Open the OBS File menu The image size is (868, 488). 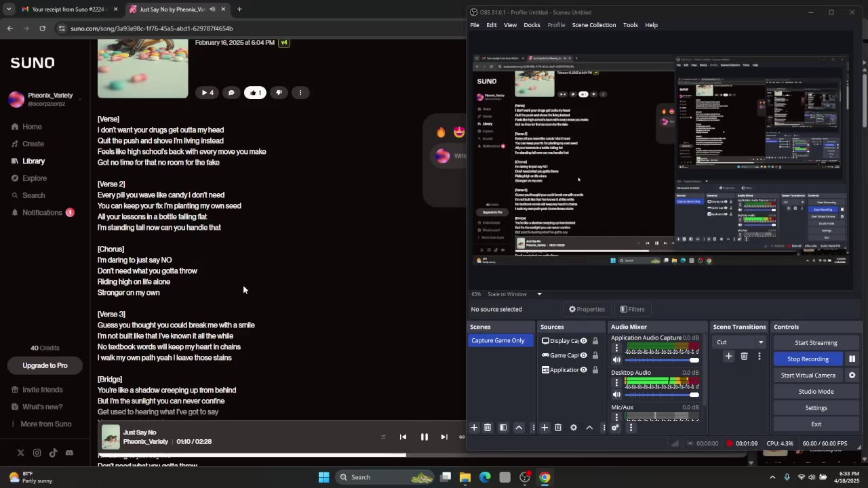(x=475, y=25)
